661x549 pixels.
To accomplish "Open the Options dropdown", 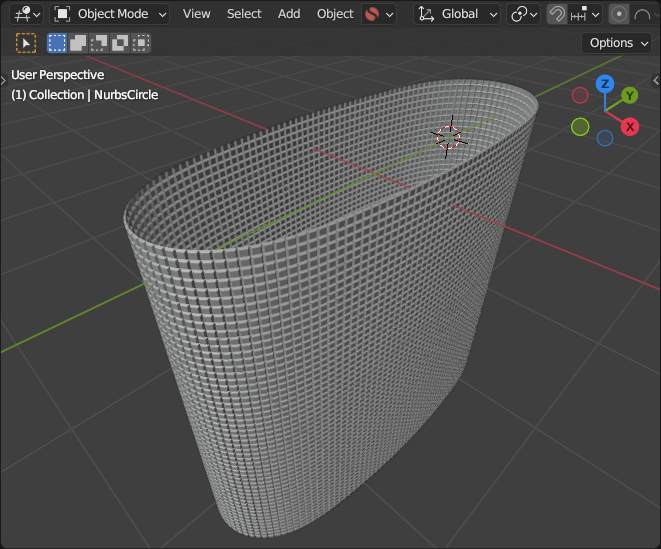I will 618,43.
